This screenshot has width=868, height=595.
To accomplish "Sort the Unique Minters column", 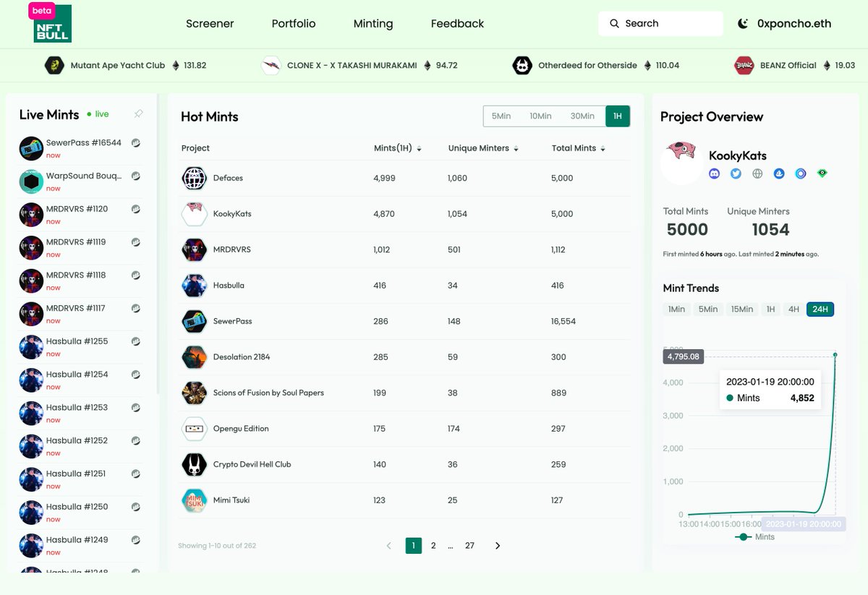I will (x=516, y=148).
